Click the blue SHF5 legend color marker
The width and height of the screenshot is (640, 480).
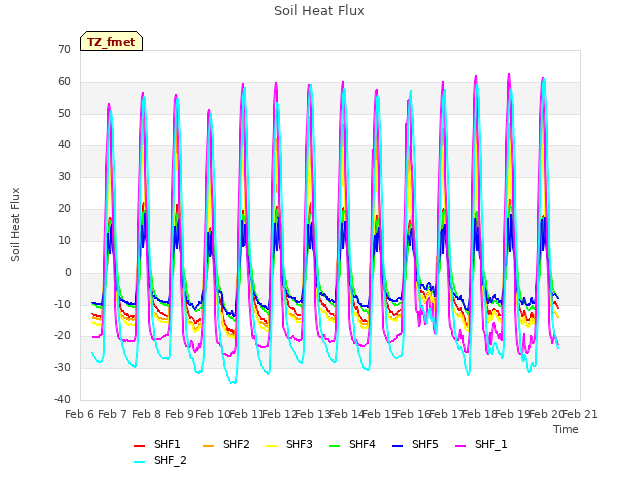coord(398,446)
